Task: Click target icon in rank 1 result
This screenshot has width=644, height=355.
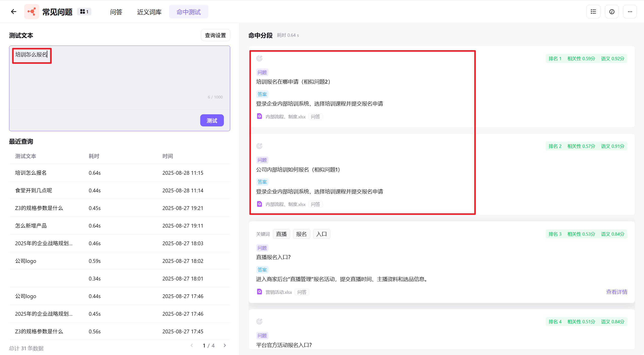Action: 259,58
